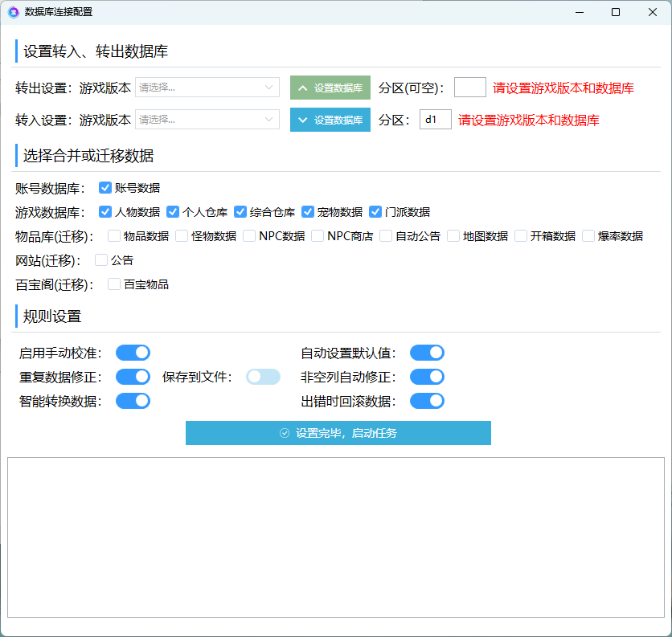Click the 分区(可空) input field
Viewport: 672px width, 637px height.
click(469, 88)
